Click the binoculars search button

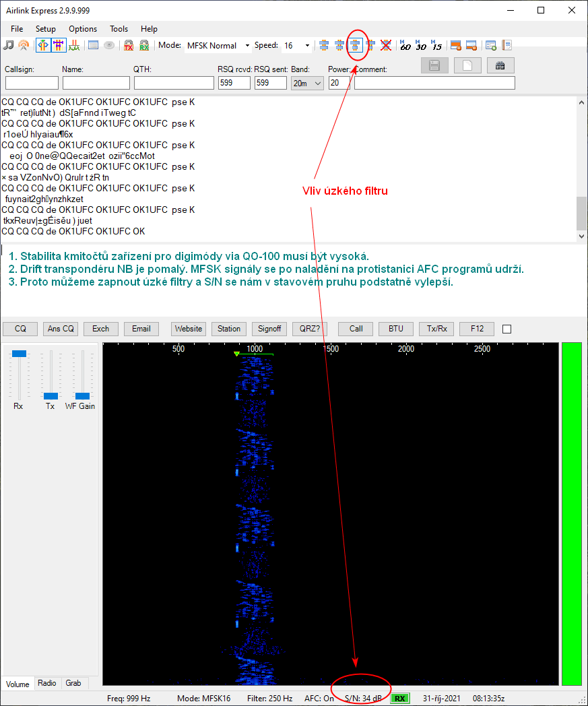500,65
